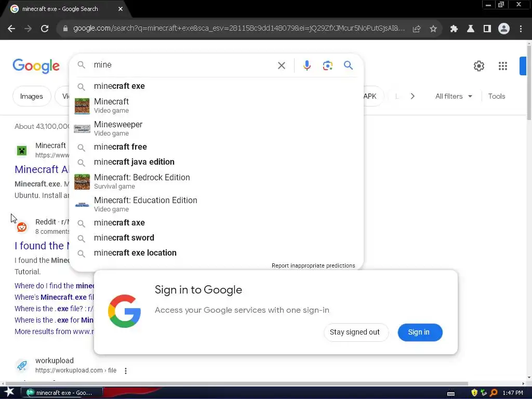The height and width of the screenshot is (399, 532).
Task: Click Report inappropriate predictions
Action: 313,265
